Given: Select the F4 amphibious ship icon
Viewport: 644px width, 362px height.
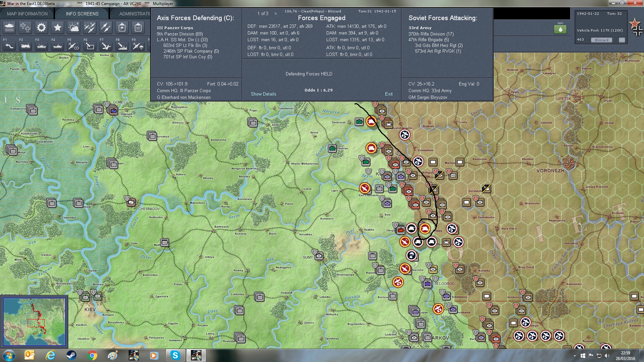Looking at the screenshot, I should 58,46.
